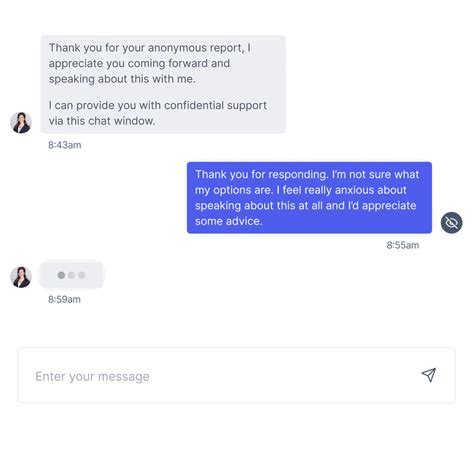Toggle the anonymous crossed-eye icon
Screen dimensions: 474x474
point(451,222)
